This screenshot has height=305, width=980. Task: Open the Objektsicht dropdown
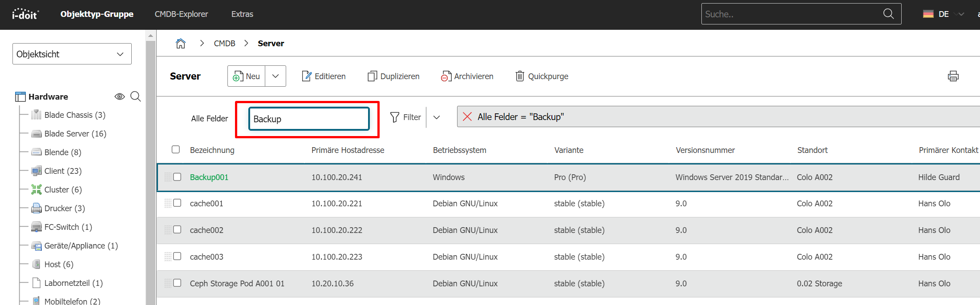point(72,54)
